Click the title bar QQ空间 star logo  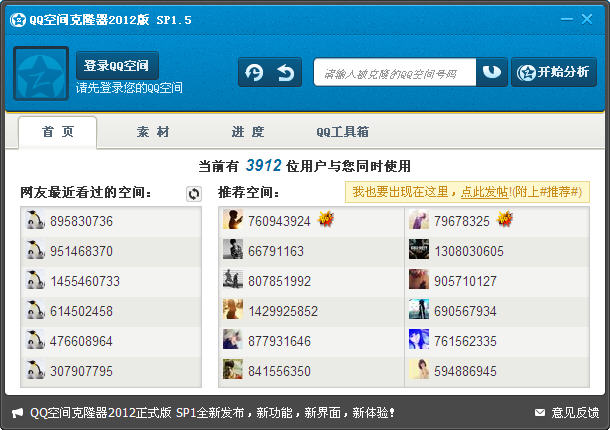pos(18,20)
